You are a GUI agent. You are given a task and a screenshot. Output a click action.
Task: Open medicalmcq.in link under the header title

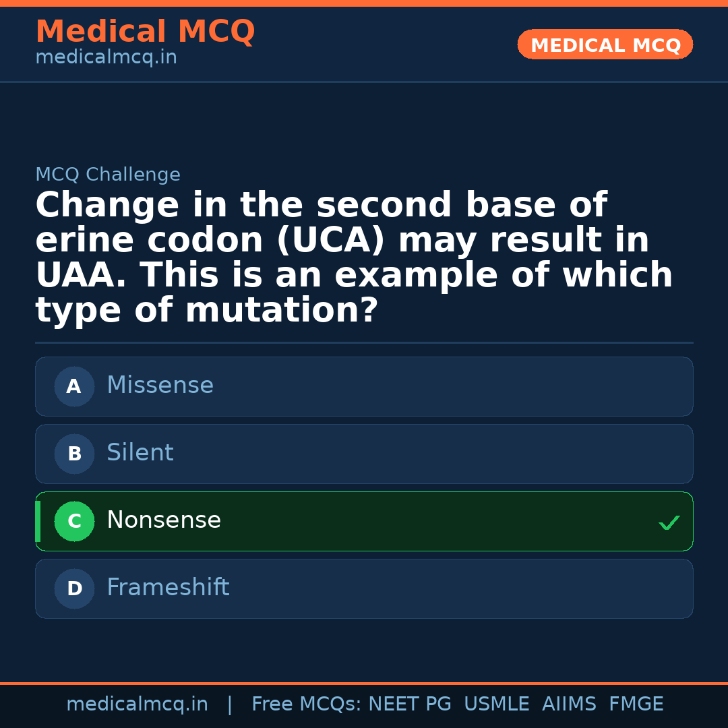106,58
